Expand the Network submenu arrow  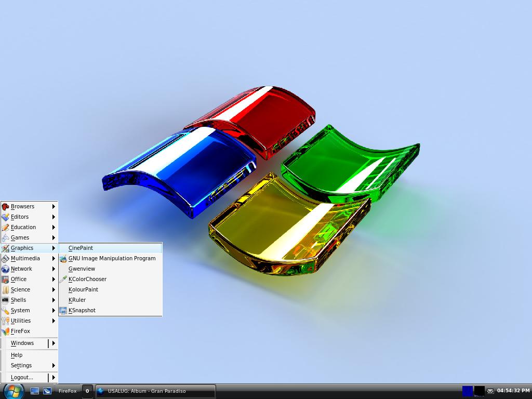pos(54,269)
